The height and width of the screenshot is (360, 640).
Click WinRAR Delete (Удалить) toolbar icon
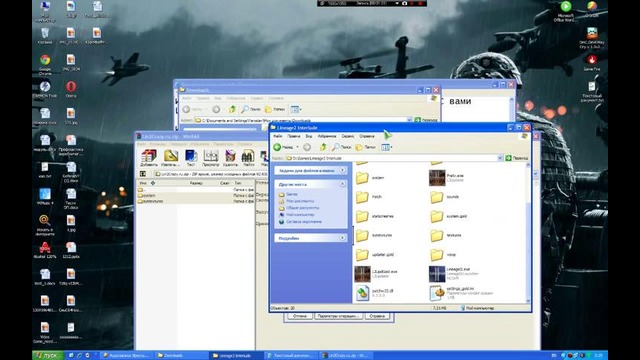[x=230, y=158]
